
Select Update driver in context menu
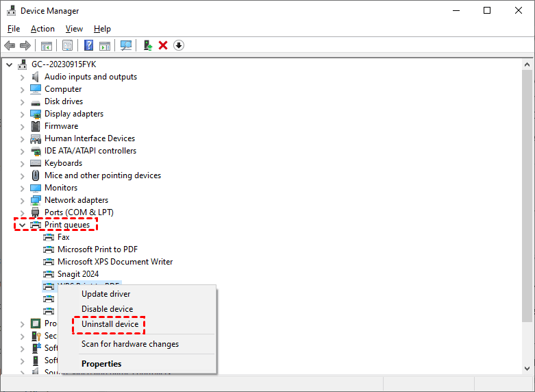point(105,294)
